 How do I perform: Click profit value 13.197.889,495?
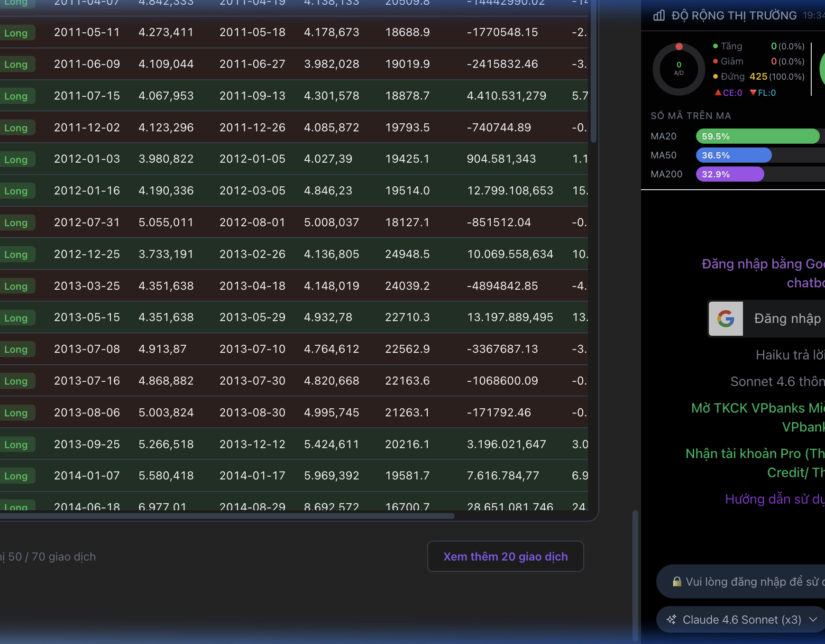[510, 317]
